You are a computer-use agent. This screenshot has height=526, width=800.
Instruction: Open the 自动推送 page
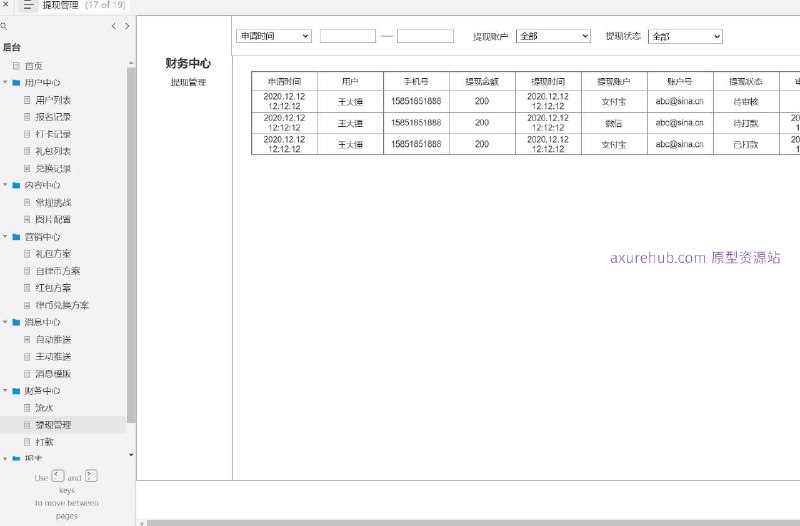[53, 339]
